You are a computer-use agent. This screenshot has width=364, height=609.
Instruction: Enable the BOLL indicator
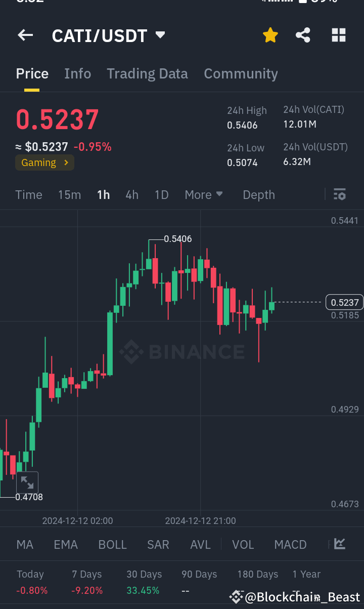pos(112,544)
